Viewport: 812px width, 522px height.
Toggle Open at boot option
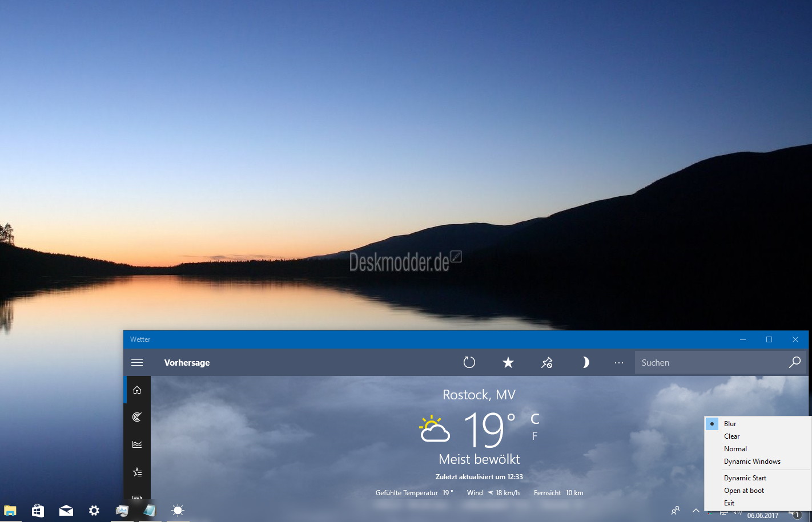point(758,490)
